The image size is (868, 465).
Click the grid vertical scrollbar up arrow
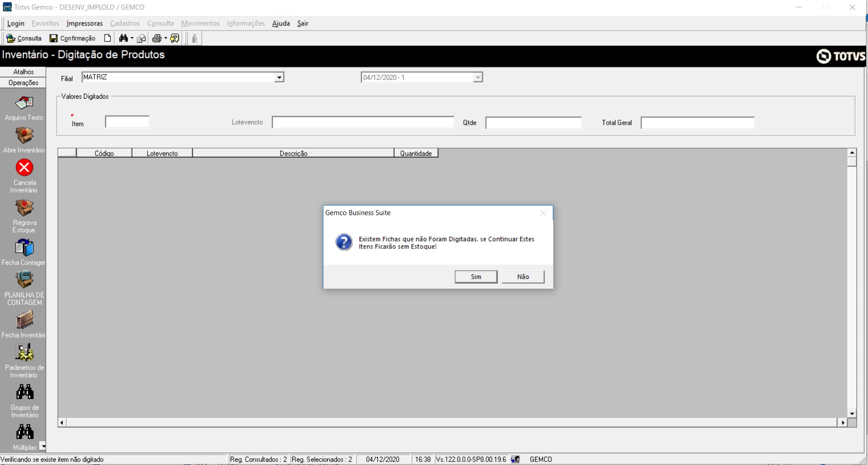click(852, 153)
